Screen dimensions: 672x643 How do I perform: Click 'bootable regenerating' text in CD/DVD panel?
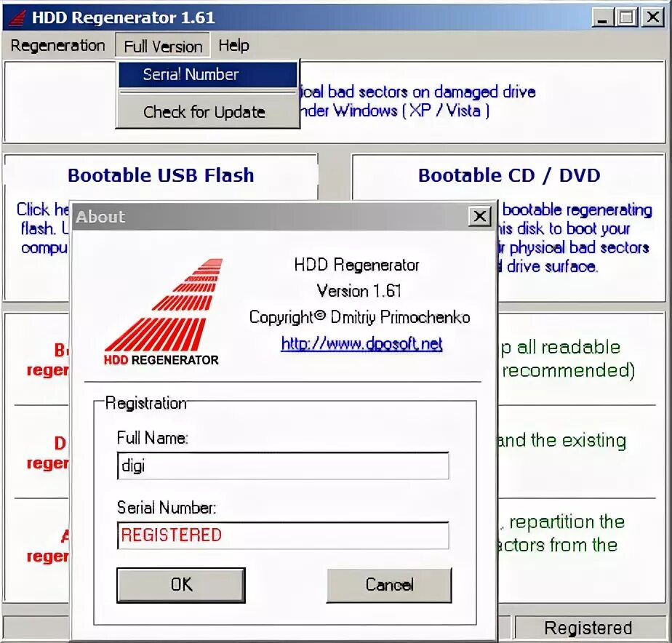click(577, 210)
